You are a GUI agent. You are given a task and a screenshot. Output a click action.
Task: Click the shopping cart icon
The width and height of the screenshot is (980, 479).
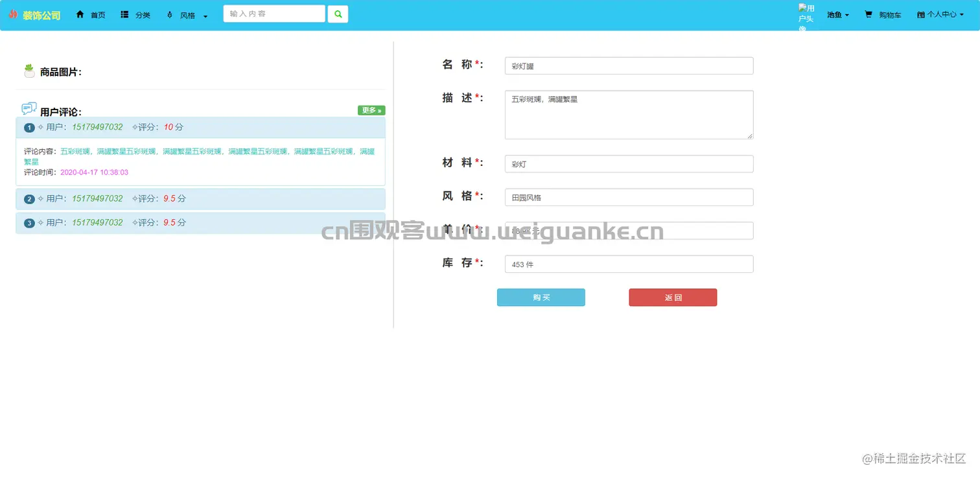(869, 14)
